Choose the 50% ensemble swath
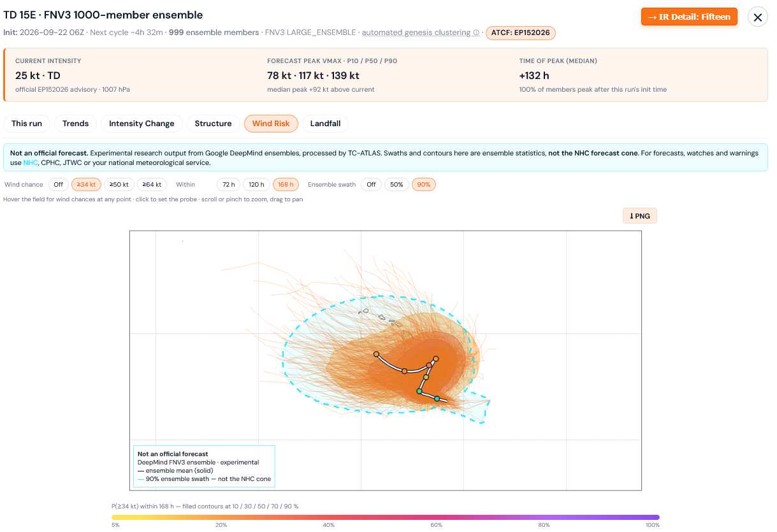777x532 pixels. 396,185
